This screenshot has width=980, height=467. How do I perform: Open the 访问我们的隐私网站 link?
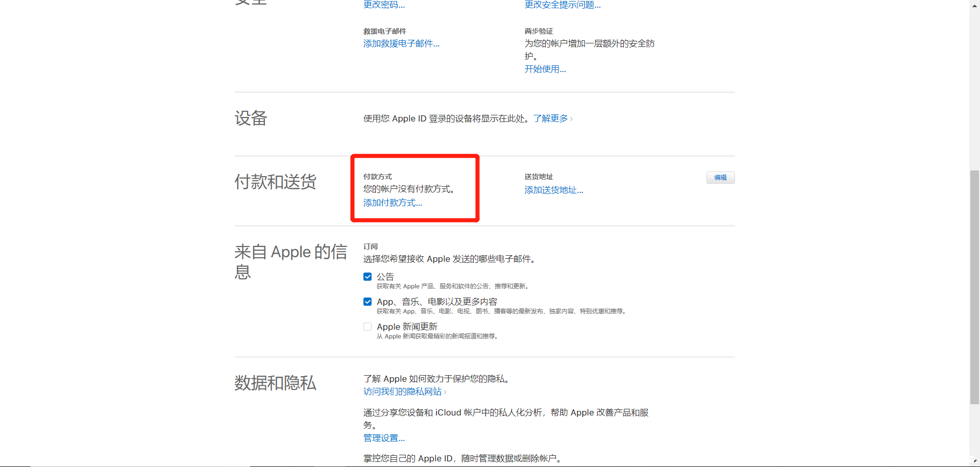tap(403, 392)
